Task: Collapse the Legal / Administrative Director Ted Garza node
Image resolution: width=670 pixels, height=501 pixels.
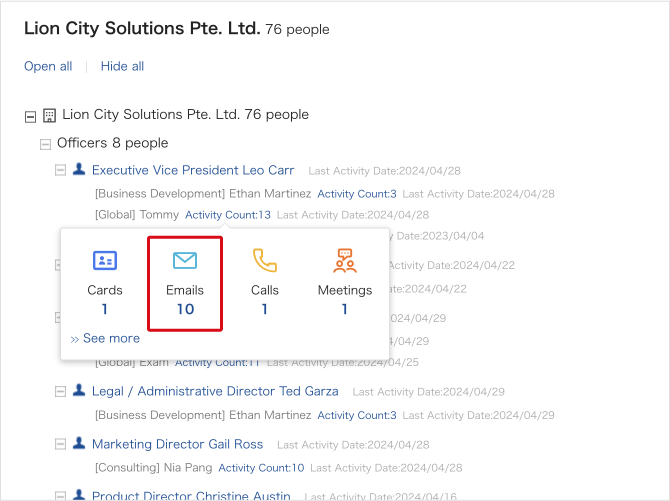Action: 61,392
